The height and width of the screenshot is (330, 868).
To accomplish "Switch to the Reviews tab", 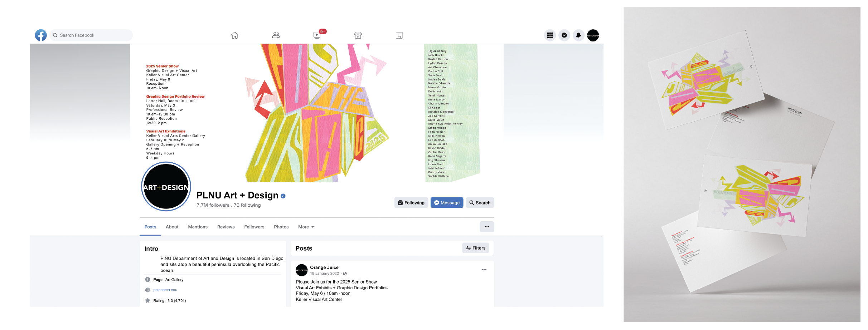I will (x=226, y=227).
